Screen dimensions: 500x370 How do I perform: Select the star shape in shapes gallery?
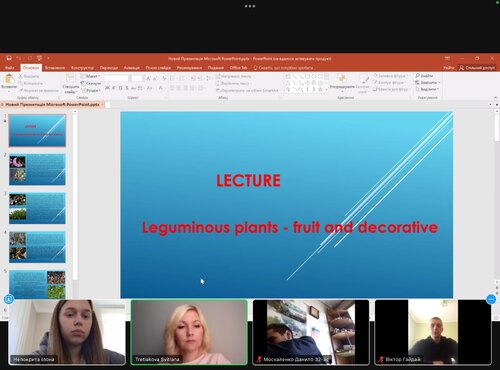[320, 90]
